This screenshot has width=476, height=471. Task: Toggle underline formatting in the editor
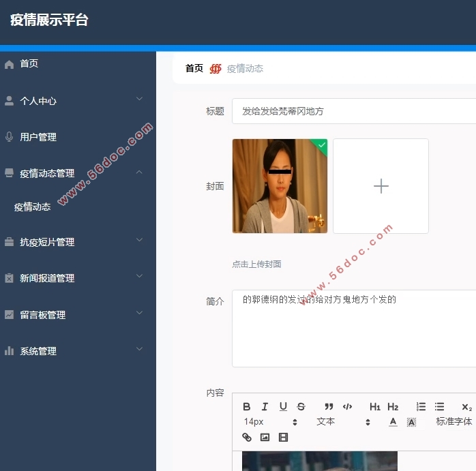[x=283, y=406]
